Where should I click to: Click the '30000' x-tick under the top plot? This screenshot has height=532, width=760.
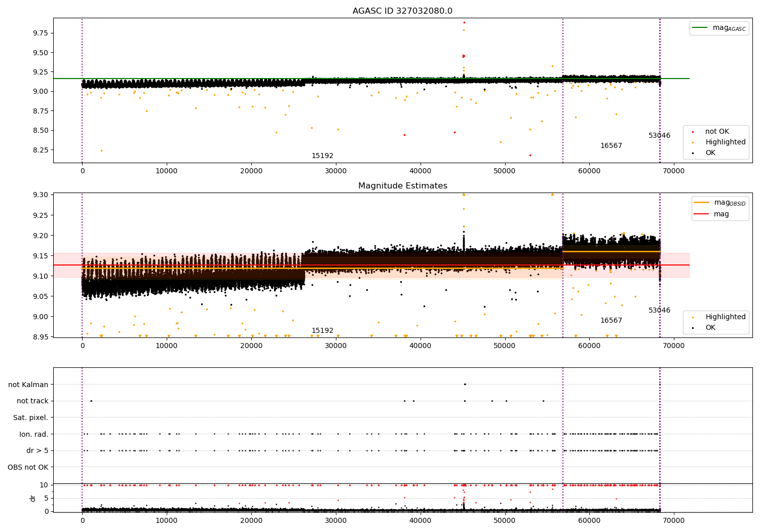coord(335,171)
